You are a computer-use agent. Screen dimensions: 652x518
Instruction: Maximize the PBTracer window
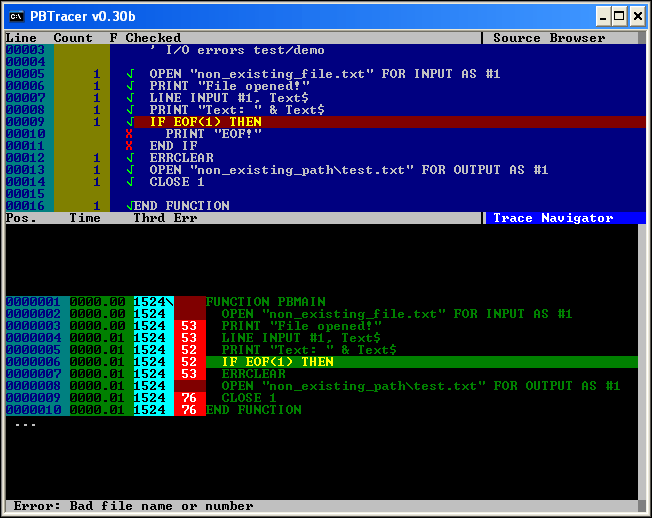tap(619, 17)
